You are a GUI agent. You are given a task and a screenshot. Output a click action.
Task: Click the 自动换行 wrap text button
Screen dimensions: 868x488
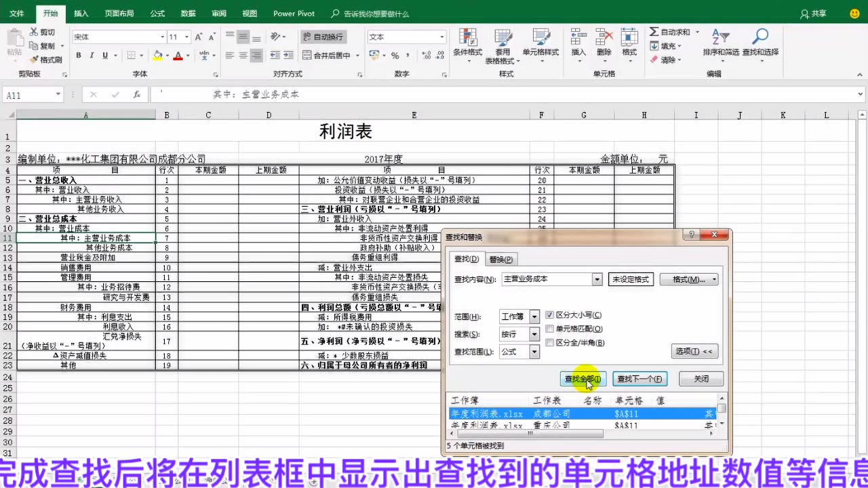(323, 37)
